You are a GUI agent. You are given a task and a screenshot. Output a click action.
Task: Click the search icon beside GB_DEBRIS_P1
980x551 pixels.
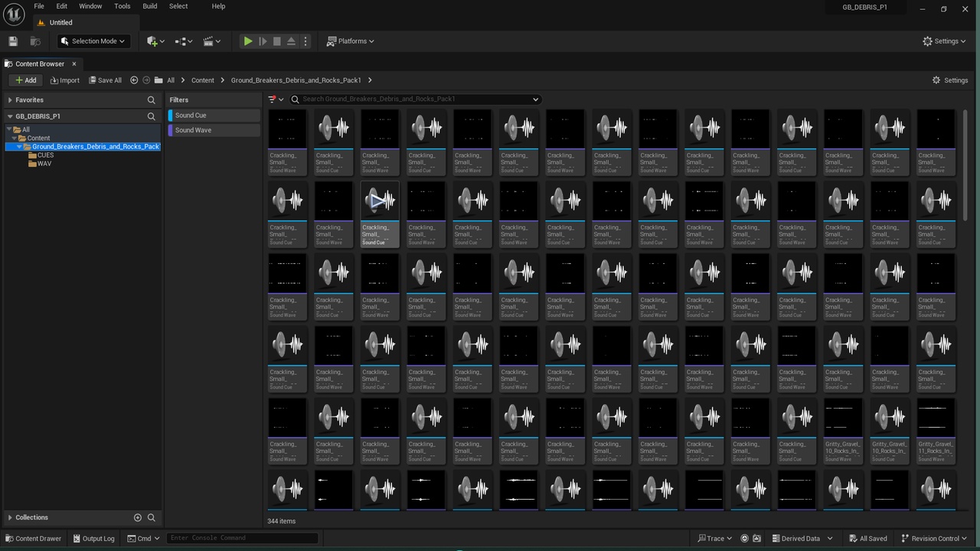tap(151, 116)
